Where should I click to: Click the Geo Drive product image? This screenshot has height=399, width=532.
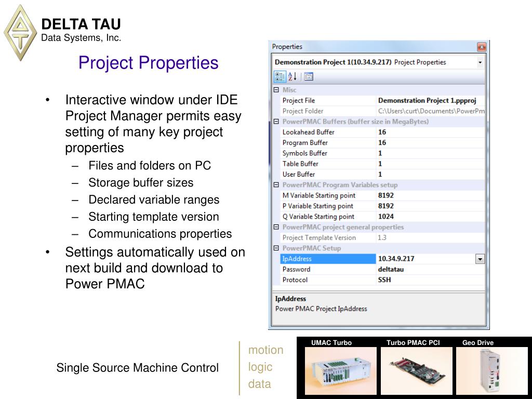click(492, 370)
